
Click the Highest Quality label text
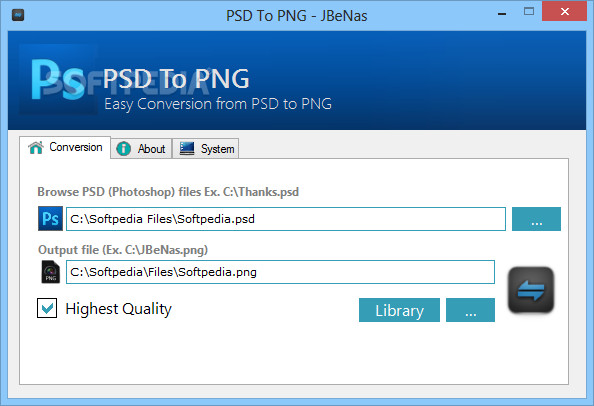[119, 309]
